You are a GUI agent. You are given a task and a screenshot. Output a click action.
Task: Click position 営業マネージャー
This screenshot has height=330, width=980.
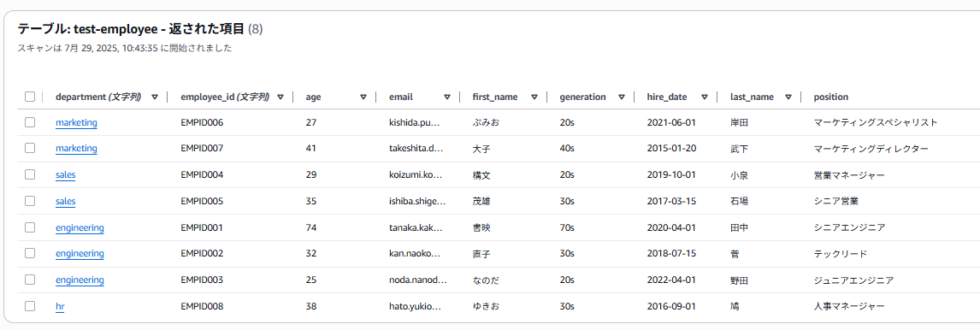tap(849, 175)
